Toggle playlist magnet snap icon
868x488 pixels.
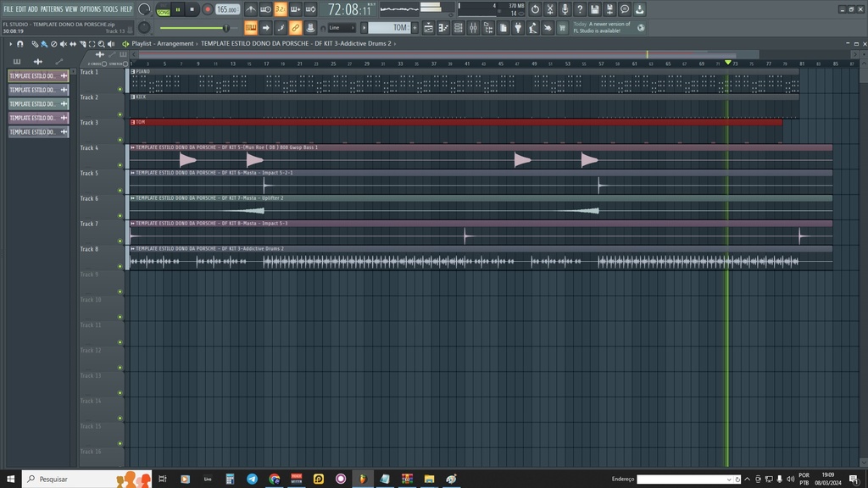[x=20, y=44]
